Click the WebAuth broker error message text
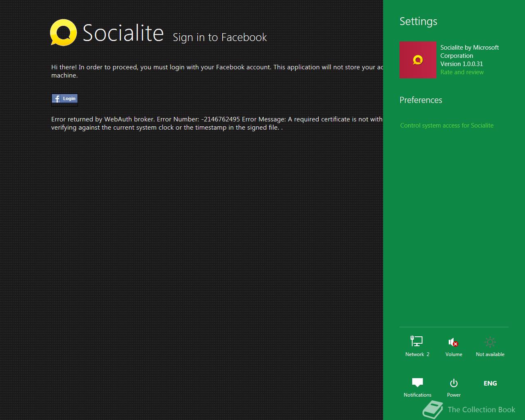The height and width of the screenshot is (420, 525). (217, 123)
